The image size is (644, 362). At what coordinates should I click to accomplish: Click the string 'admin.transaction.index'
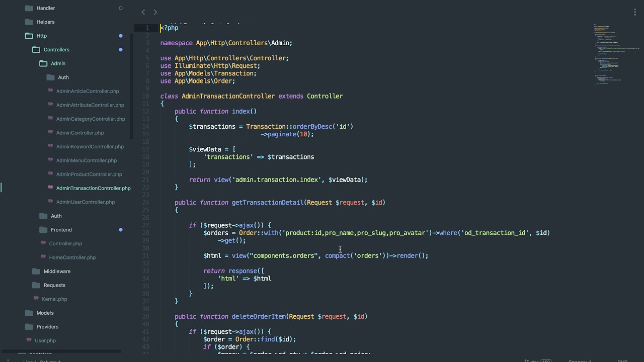coord(276,179)
